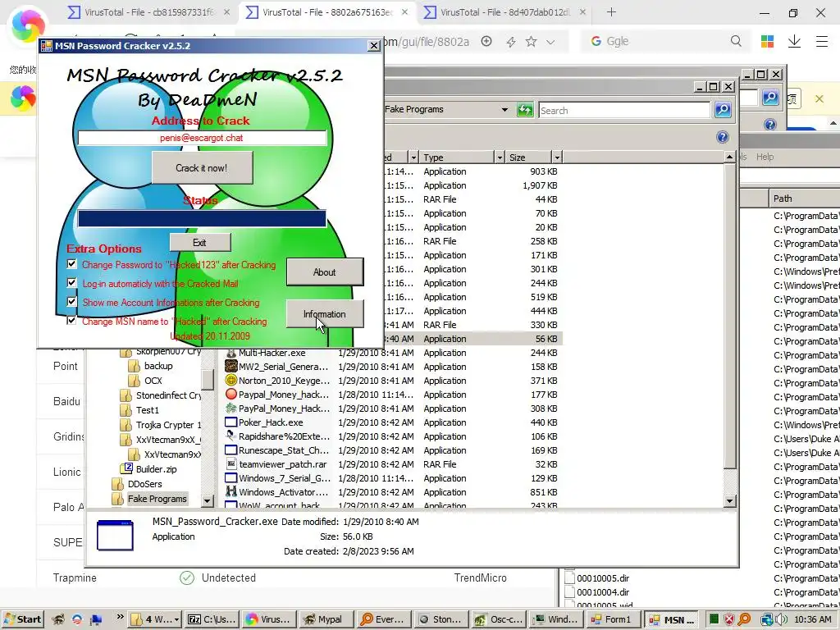Select Multi-Hacker.exe file icon
The height and width of the screenshot is (630, 840).
(231, 353)
